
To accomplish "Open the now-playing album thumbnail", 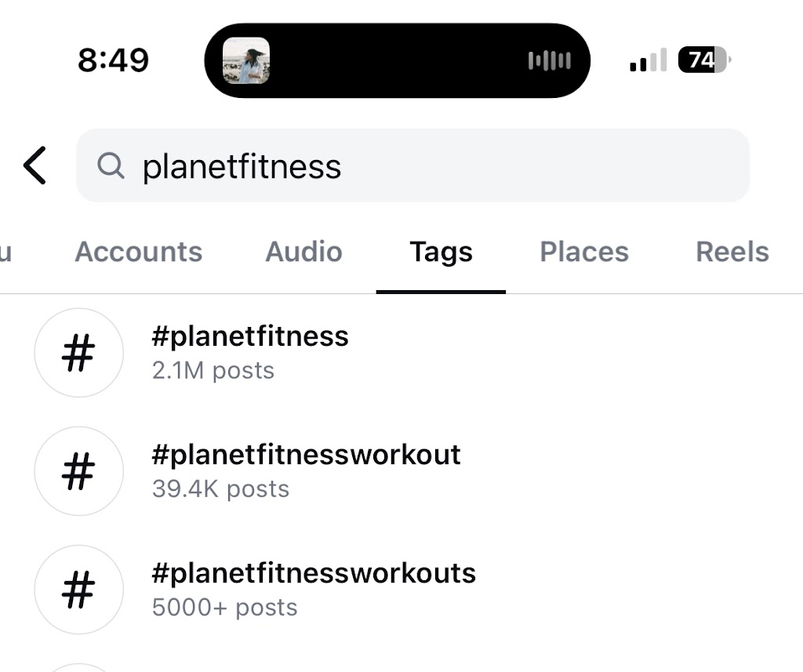I will [x=246, y=60].
